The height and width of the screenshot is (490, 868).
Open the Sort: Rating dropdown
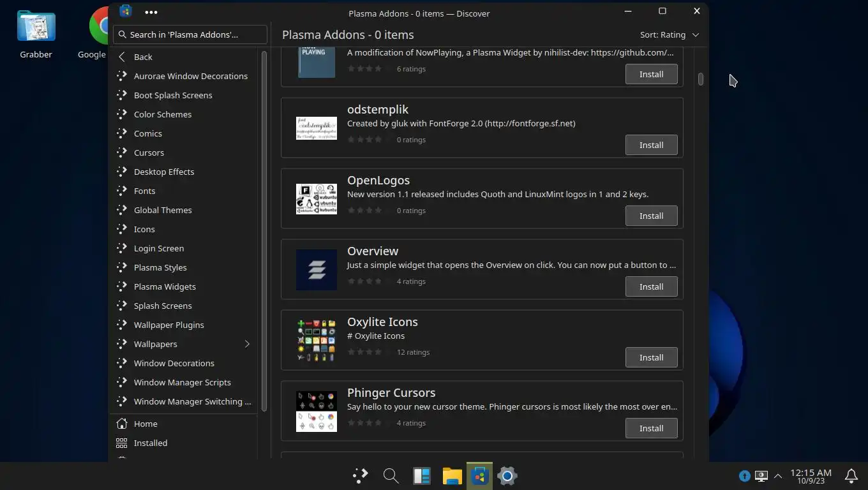pos(669,34)
